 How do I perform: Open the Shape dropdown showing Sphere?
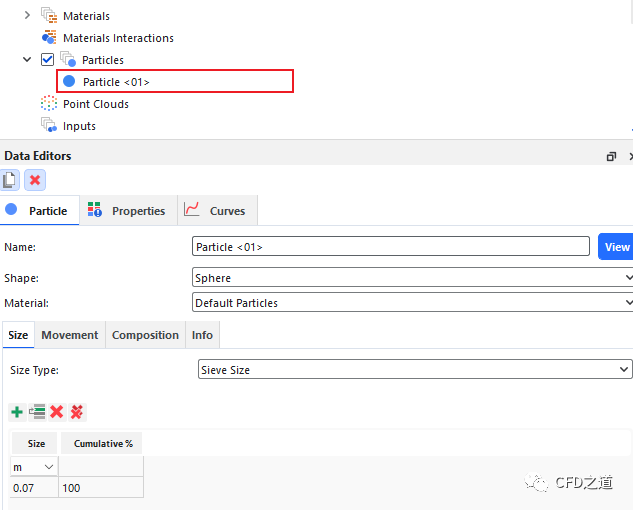[x=412, y=278]
